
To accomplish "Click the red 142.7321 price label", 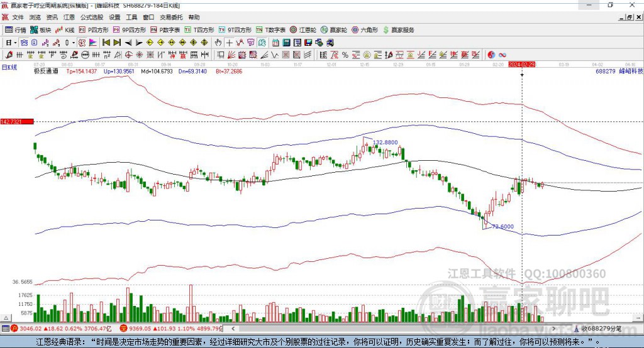I will tap(17, 122).
